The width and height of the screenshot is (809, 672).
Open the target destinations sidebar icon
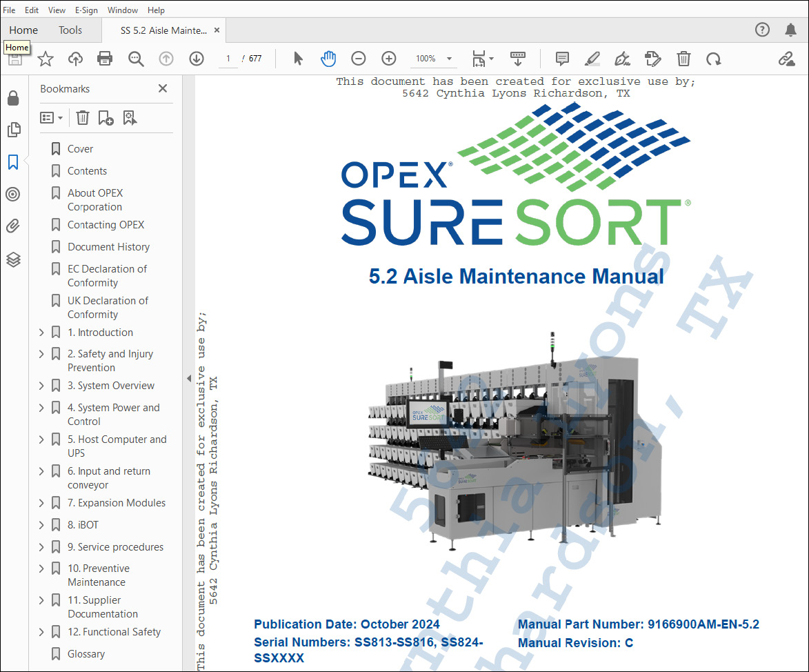pyautogui.click(x=13, y=194)
